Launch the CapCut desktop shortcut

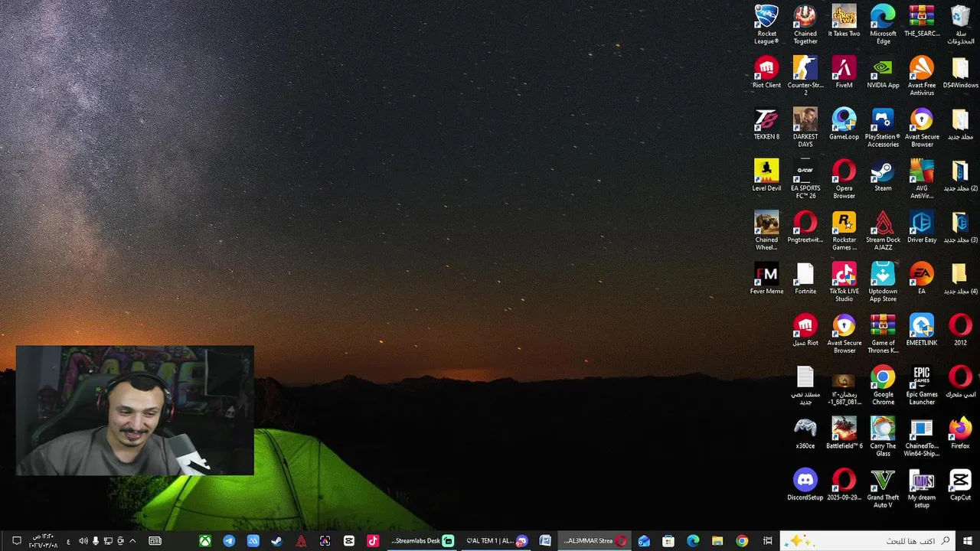pos(961,484)
